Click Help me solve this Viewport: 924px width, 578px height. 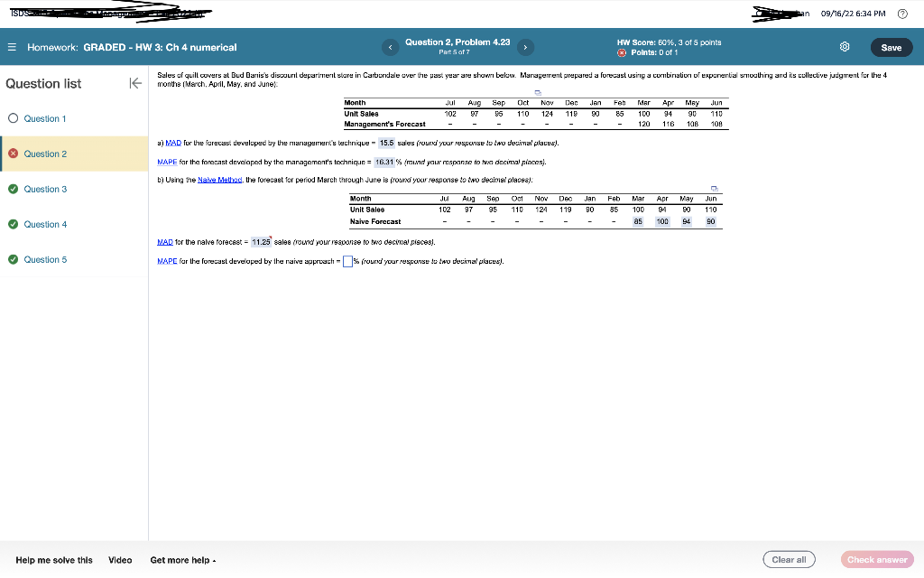point(53,560)
